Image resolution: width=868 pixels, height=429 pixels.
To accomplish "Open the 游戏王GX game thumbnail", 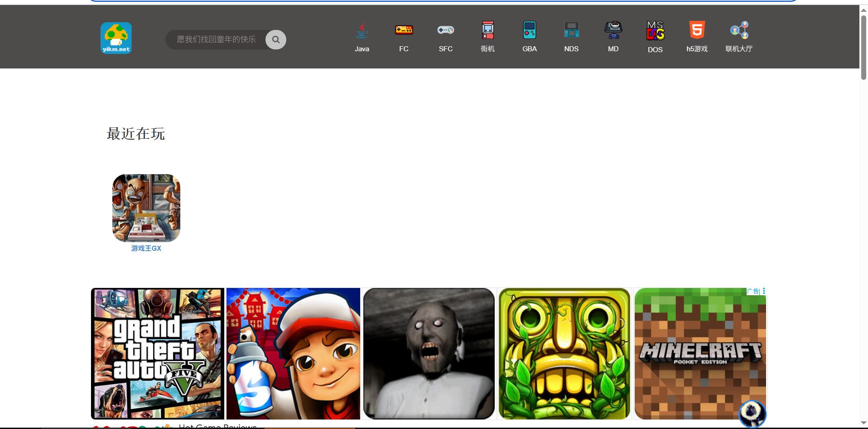I will 146,208.
